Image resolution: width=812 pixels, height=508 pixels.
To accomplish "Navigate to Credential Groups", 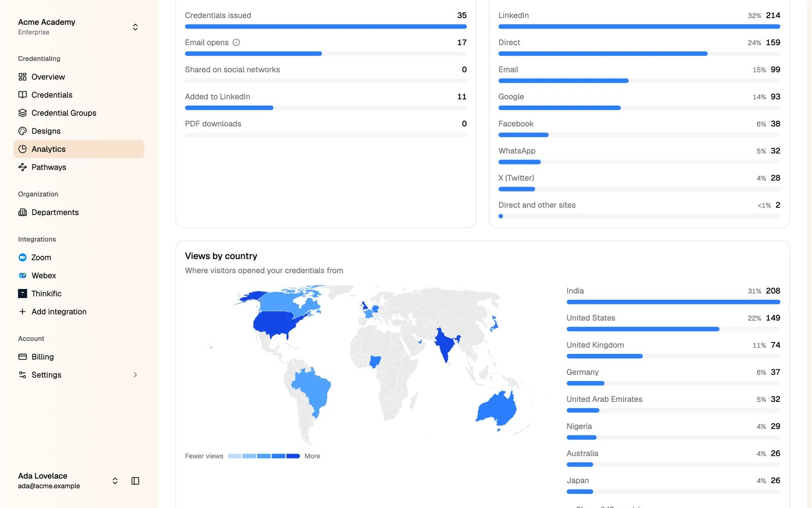I will coord(79,113).
